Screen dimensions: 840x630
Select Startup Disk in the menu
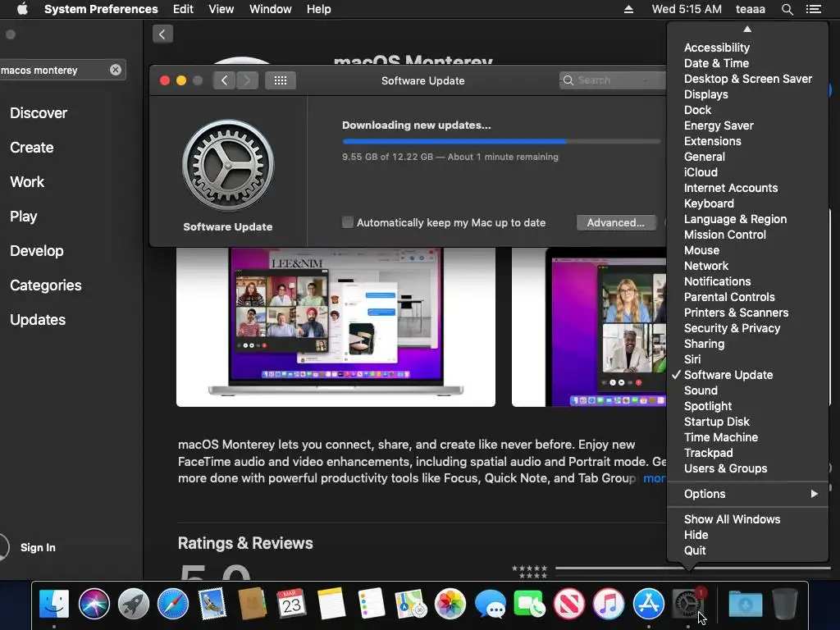pos(748,422)
